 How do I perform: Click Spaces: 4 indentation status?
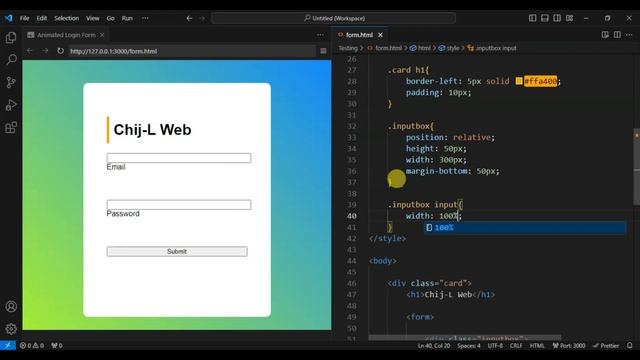point(469,345)
